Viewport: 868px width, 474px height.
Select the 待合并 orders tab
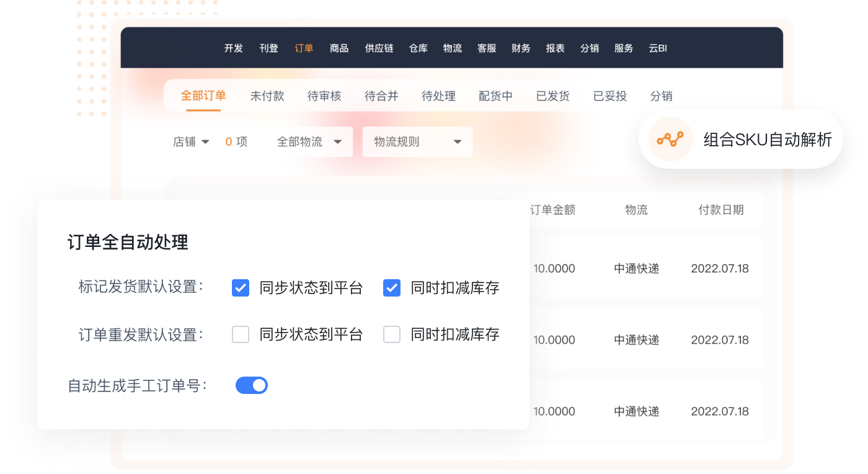[381, 96]
